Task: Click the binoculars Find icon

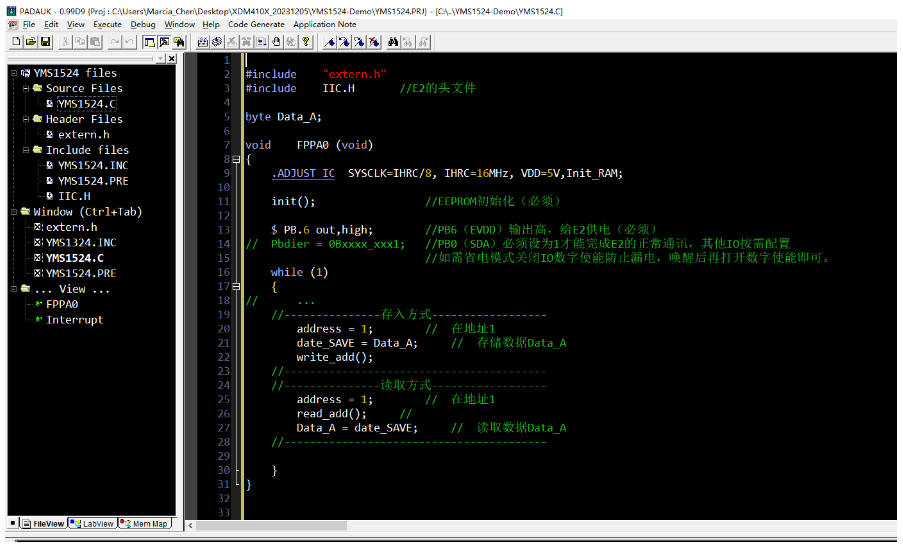Action: point(394,42)
